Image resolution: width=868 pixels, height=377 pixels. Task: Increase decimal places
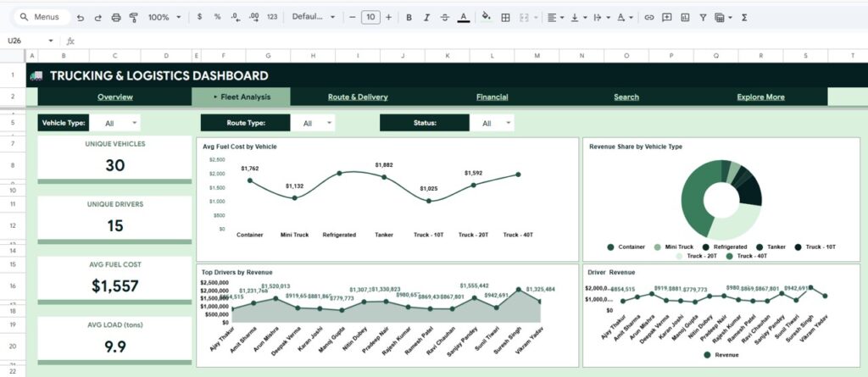point(253,17)
